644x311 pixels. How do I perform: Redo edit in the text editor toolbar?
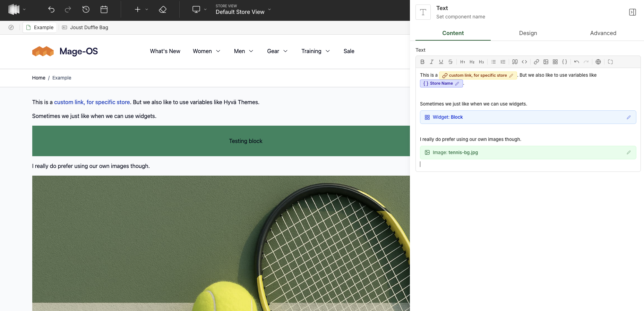click(586, 62)
